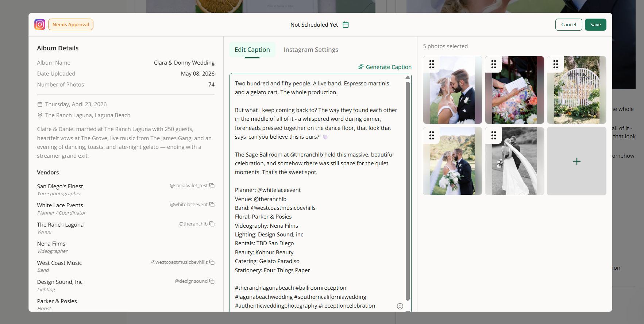Cancel editing the post
The image size is (644, 324).
click(x=568, y=24)
